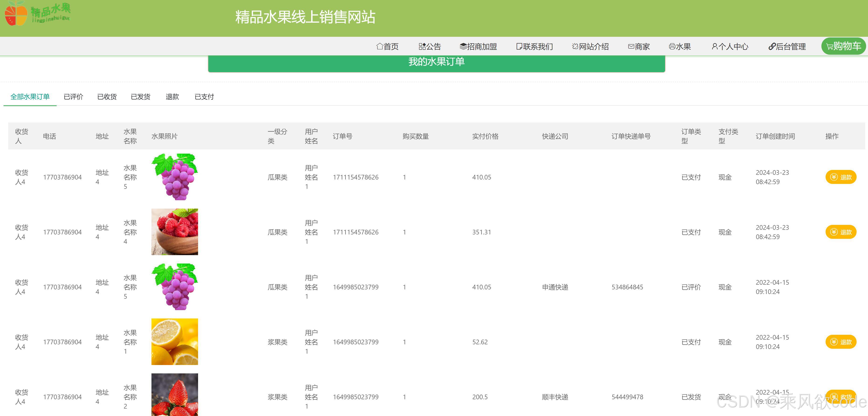Open 个人中心 personal center
The width and height of the screenshot is (868, 416).
click(730, 47)
